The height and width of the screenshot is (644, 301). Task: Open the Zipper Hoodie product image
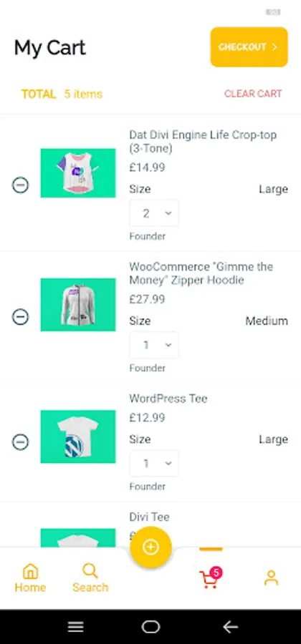[78, 305]
